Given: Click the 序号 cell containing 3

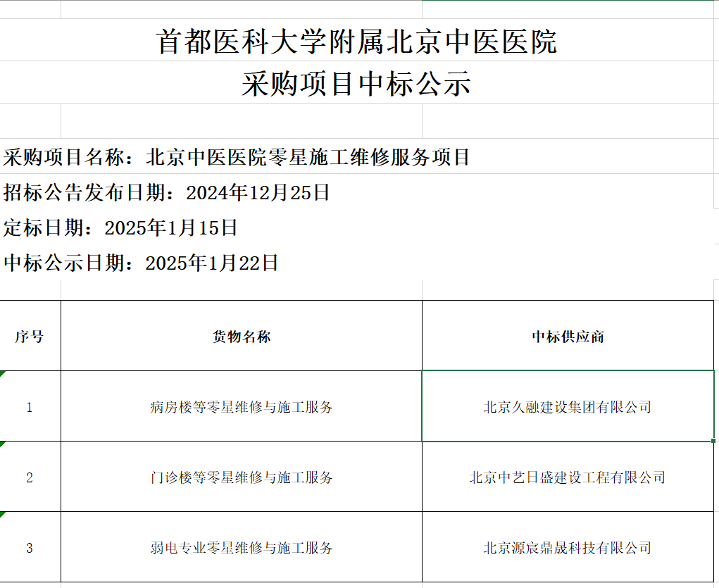Looking at the screenshot, I should tap(30, 547).
